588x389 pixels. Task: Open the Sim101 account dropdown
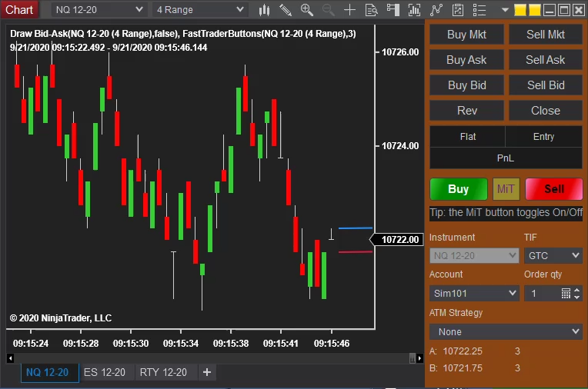tap(474, 293)
